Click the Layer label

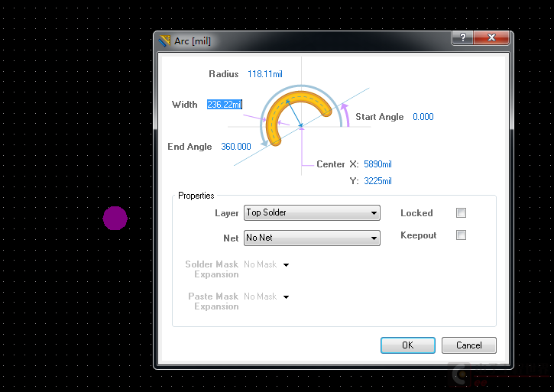pos(227,213)
